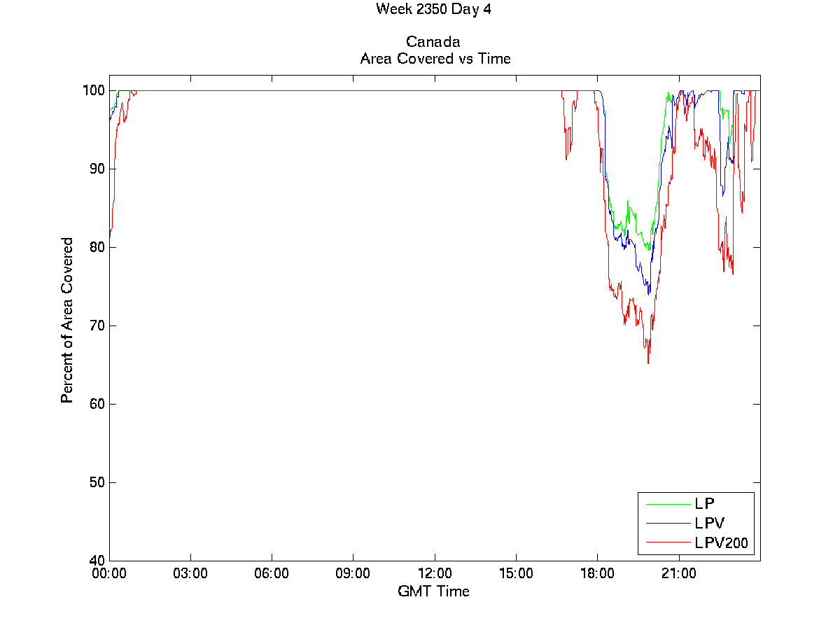Click the 100 percent y-axis tick label
Screen dimensions: 840x630
[94, 90]
